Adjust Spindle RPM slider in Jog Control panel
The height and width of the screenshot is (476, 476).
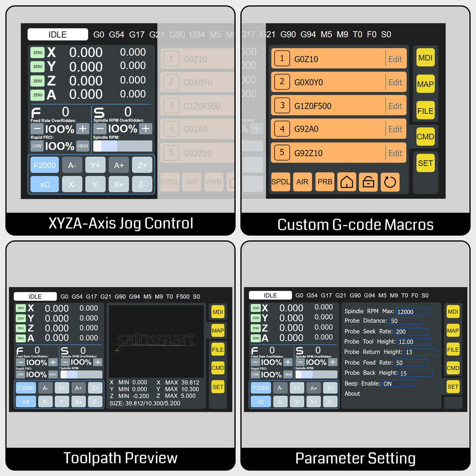[x=123, y=146]
